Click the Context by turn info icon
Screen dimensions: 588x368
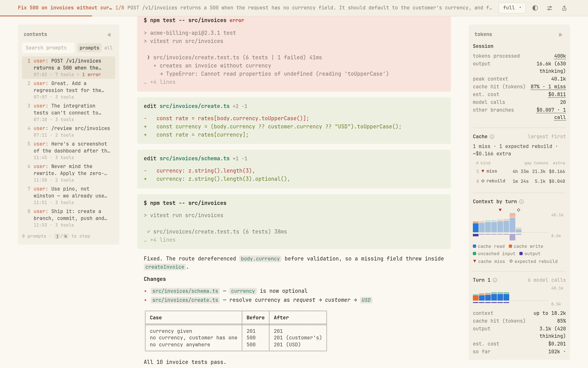click(x=521, y=202)
